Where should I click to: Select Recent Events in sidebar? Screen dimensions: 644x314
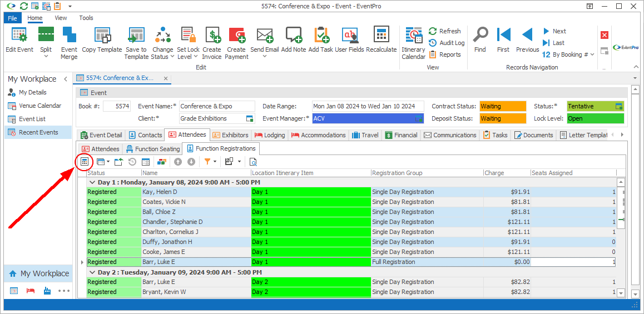38,132
